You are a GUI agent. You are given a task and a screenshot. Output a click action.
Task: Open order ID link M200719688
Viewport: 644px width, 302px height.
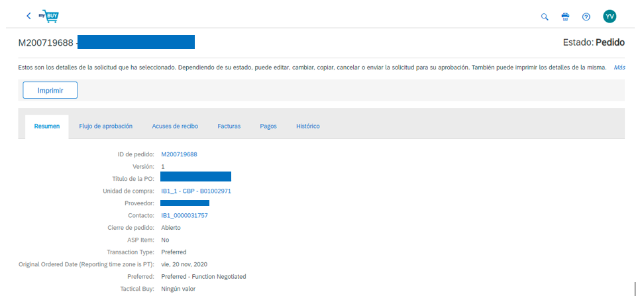[x=179, y=155]
